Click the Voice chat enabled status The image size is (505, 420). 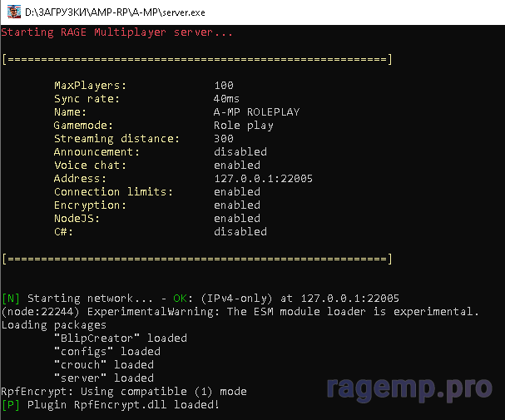click(x=237, y=166)
